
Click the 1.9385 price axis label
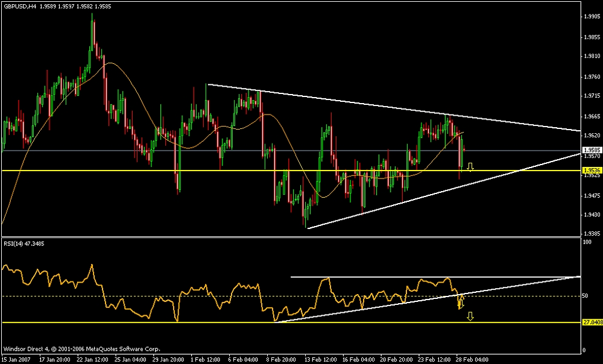[x=592, y=233]
